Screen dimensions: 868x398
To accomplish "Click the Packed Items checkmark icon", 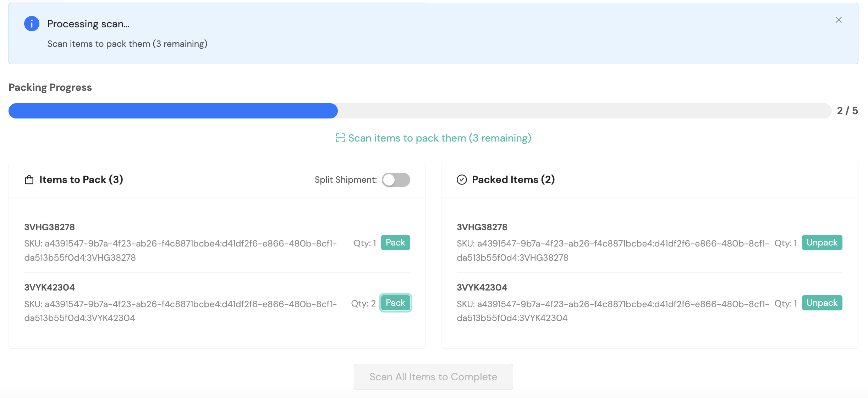I will coord(462,180).
